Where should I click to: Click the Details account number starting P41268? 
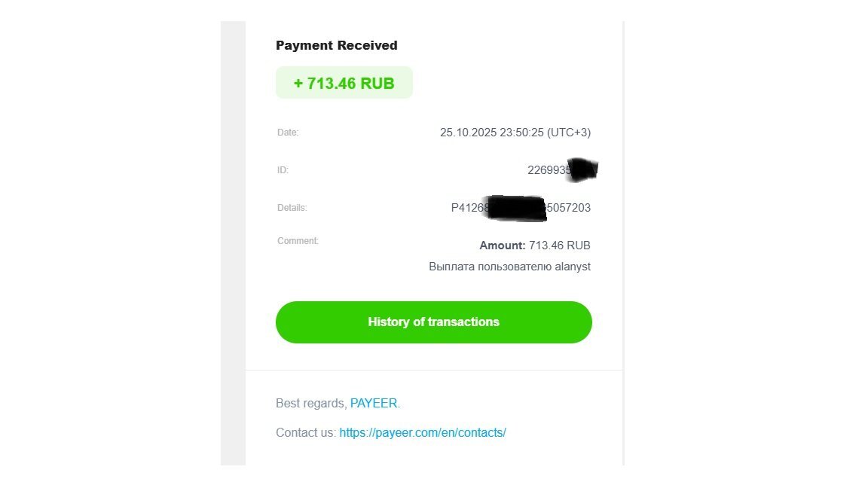pos(521,208)
